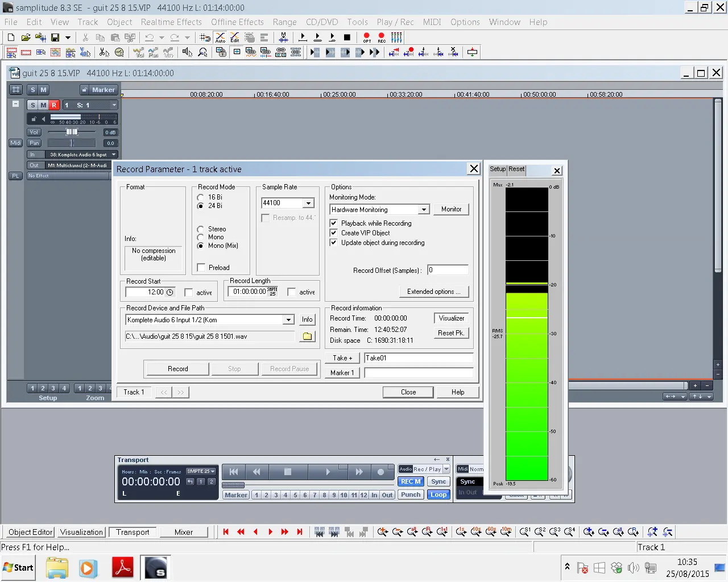Select the scrub speaker mouse mode icon

point(187,52)
